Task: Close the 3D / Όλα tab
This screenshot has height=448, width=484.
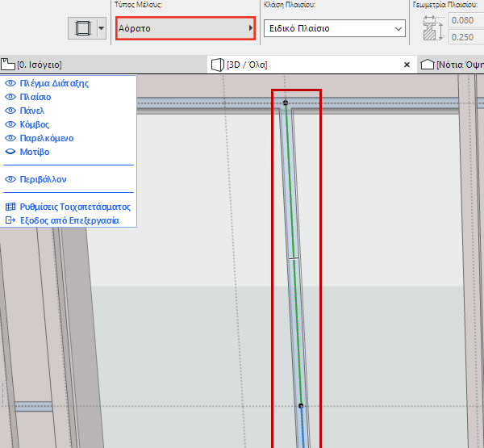Action: 405,64
